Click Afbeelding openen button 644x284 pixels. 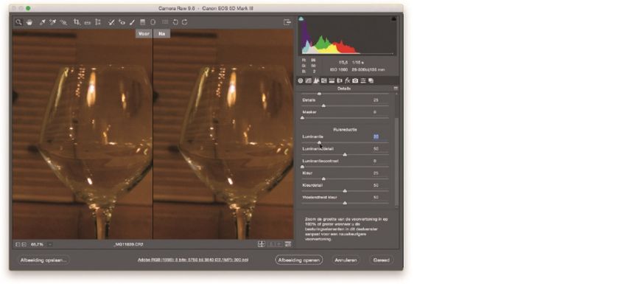coord(299,260)
